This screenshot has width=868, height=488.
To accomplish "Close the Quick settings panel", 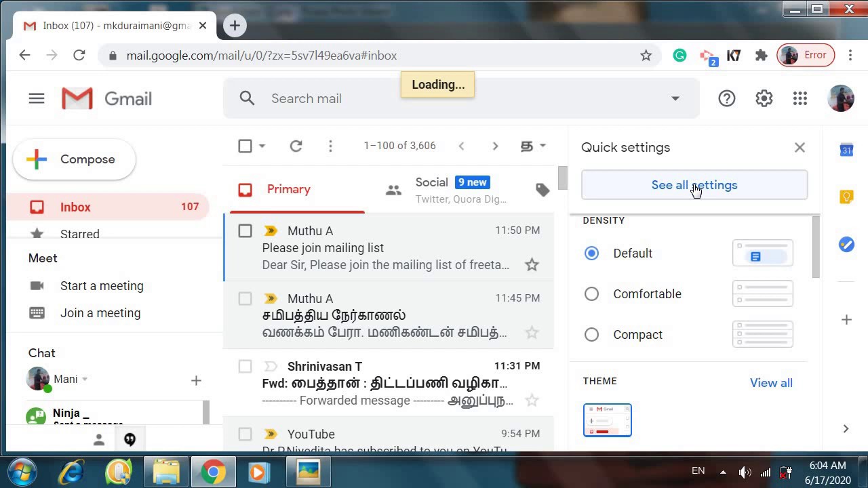I will point(800,147).
